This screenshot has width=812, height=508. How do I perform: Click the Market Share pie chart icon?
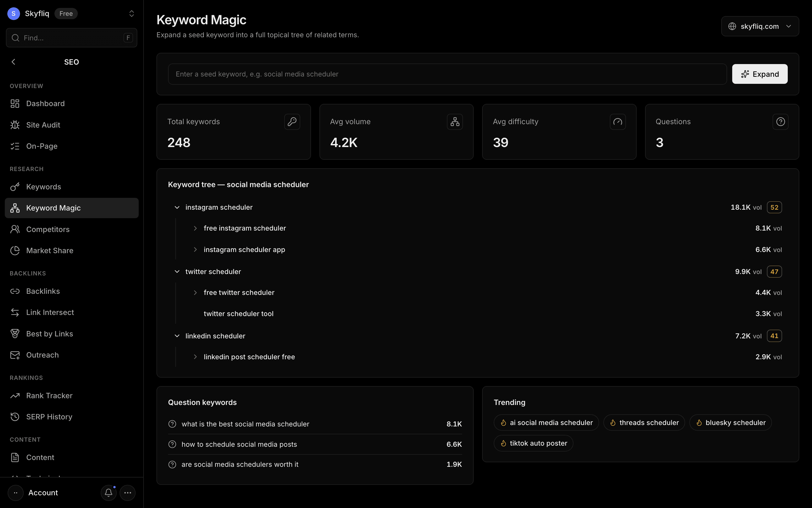tap(15, 250)
